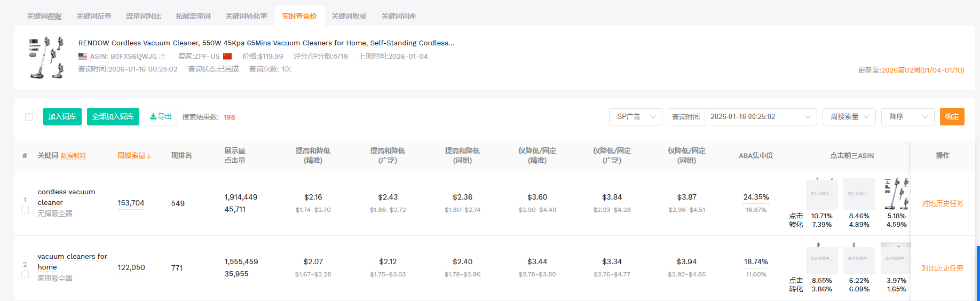Click the 全部加入词库 button
This screenshot has width=980, height=301.
click(x=113, y=116)
